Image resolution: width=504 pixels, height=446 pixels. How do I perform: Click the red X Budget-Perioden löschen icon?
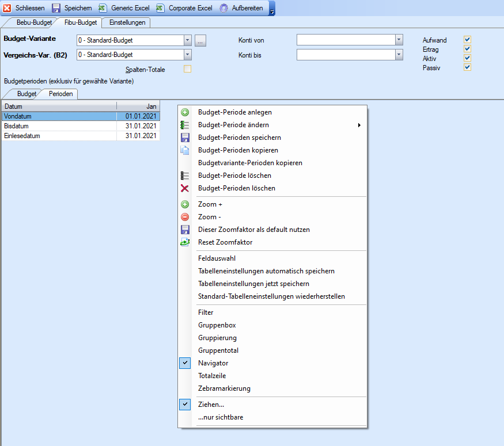click(x=185, y=188)
